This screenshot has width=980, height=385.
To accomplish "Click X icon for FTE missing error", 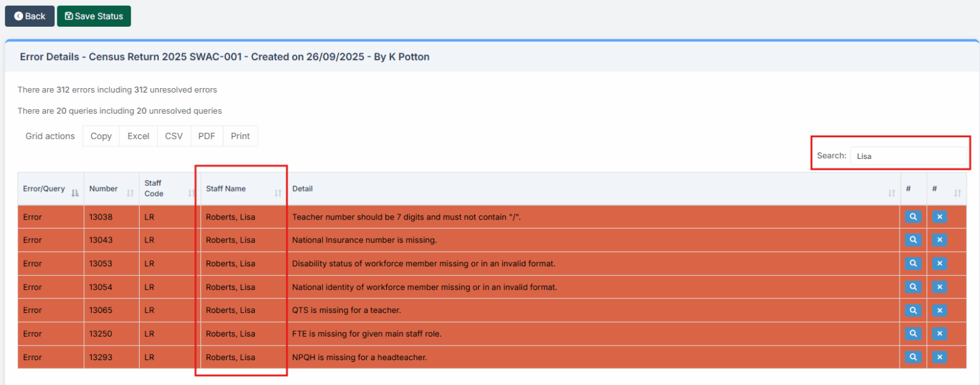I will coord(939,334).
